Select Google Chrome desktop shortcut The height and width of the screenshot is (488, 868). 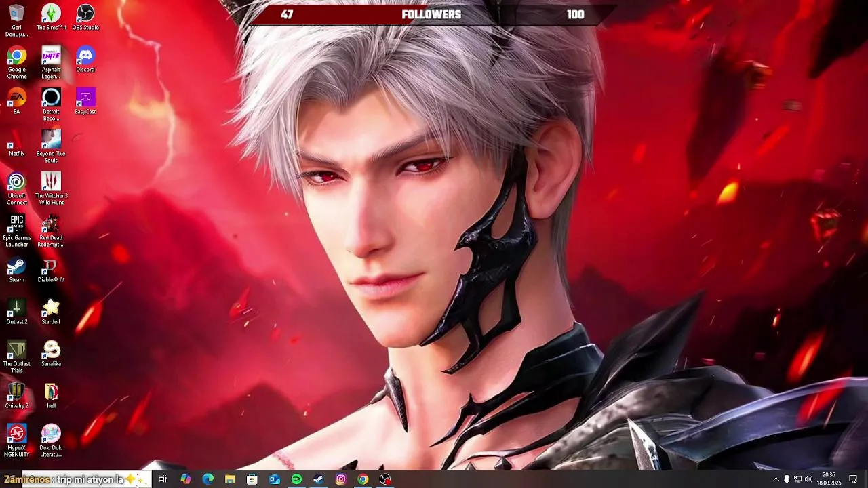click(x=17, y=62)
